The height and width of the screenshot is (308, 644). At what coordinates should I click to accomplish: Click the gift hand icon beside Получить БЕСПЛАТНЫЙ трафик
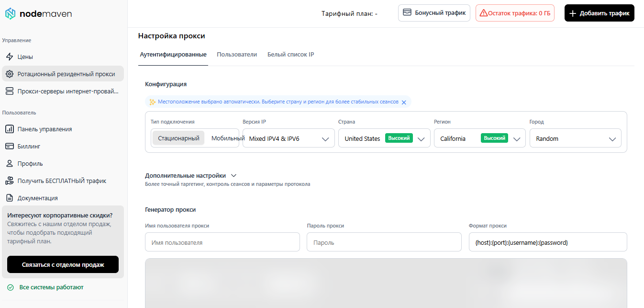(9, 181)
